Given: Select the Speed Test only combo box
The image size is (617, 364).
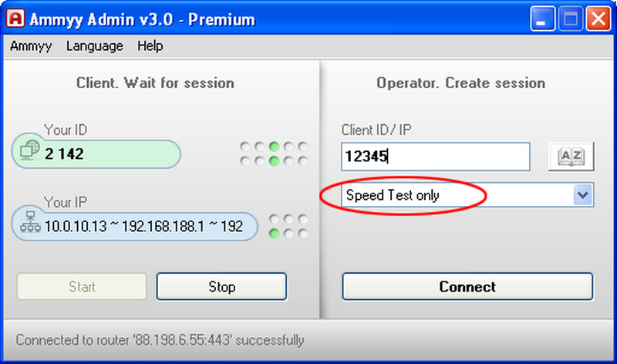Looking at the screenshot, I should tap(467, 195).
